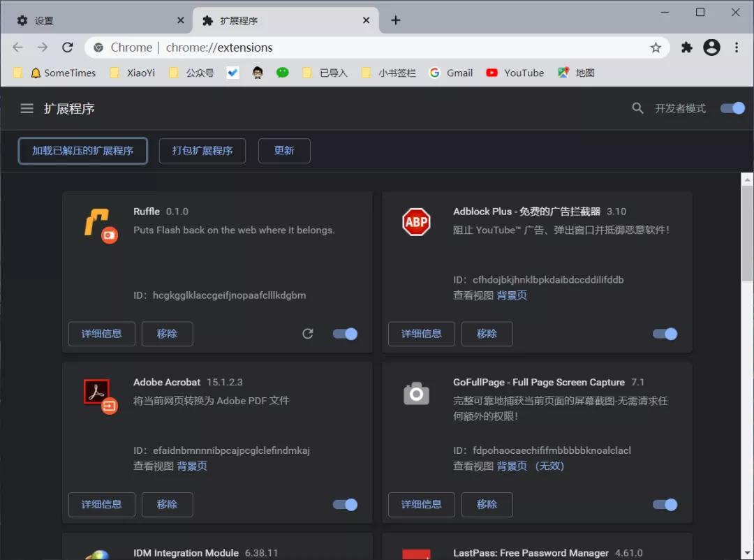The width and height of the screenshot is (754, 560).
Task: Disable the 开发者模式 toggle
Action: [732, 108]
